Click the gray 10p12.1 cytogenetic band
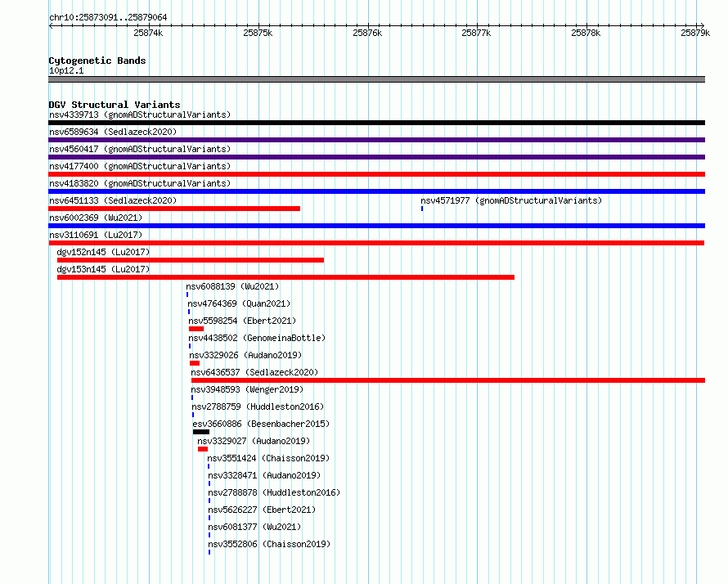Image resolution: width=728 pixels, height=584 pixels. tap(376, 79)
